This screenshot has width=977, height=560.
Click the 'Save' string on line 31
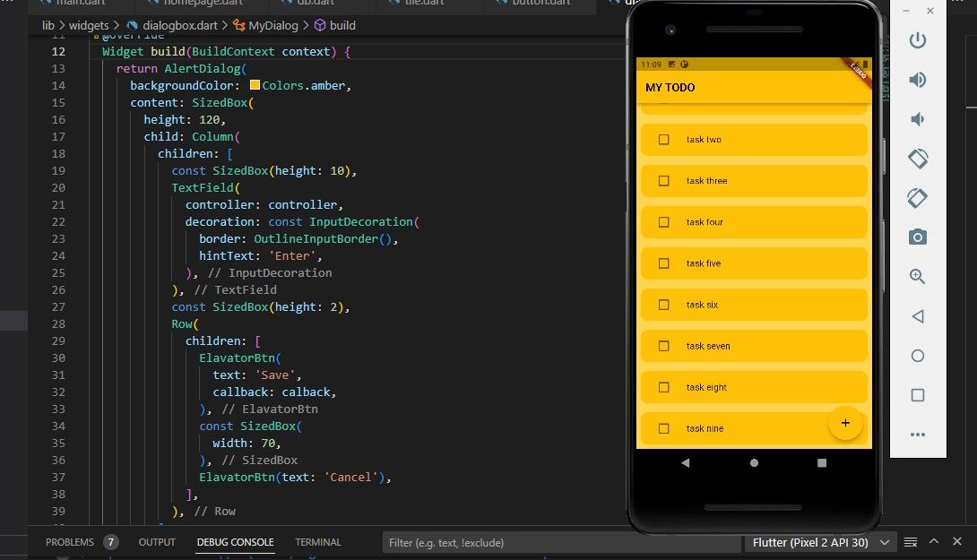coord(275,375)
